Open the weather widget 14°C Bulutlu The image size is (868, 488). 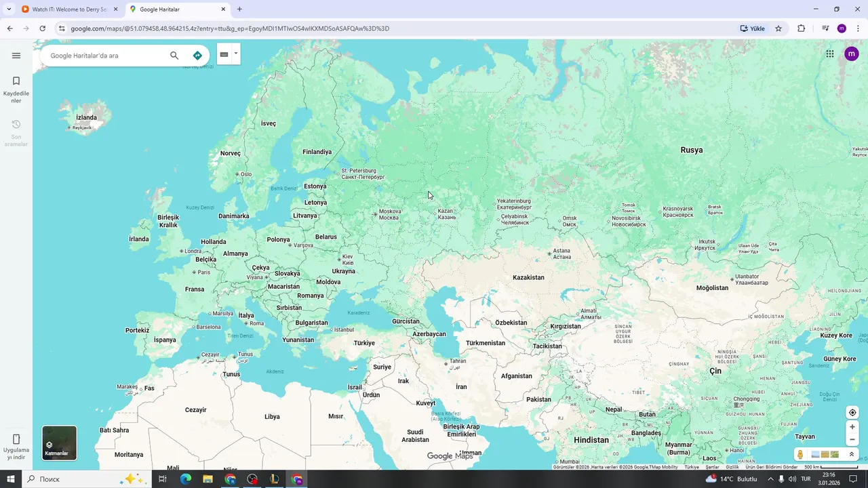pos(731,479)
